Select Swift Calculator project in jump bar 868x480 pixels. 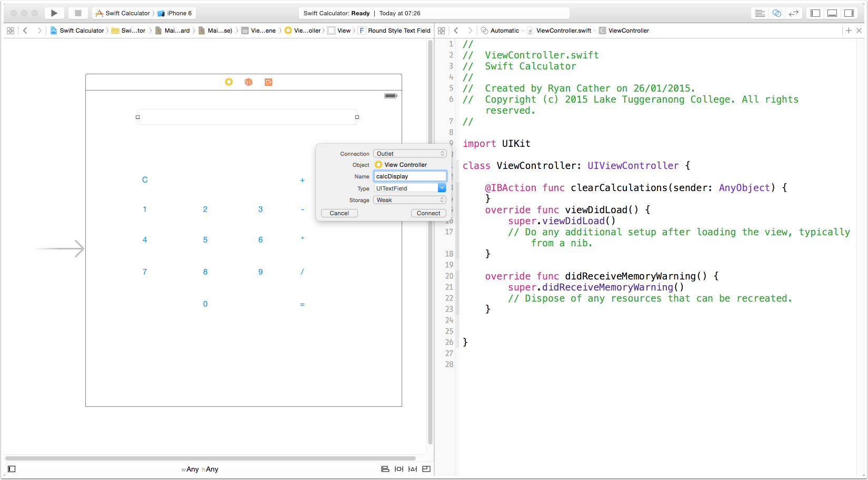[x=77, y=31]
